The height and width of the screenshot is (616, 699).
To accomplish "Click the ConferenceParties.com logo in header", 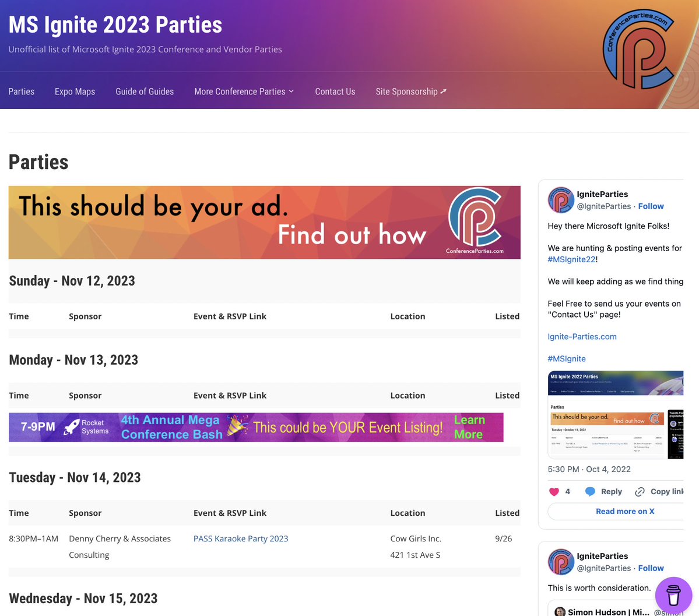I will (x=638, y=50).
